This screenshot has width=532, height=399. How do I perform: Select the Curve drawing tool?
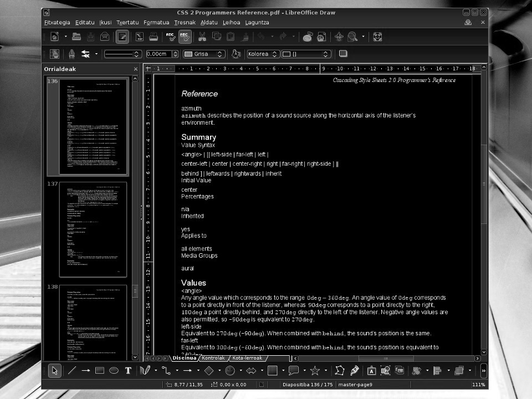point(145,371)
